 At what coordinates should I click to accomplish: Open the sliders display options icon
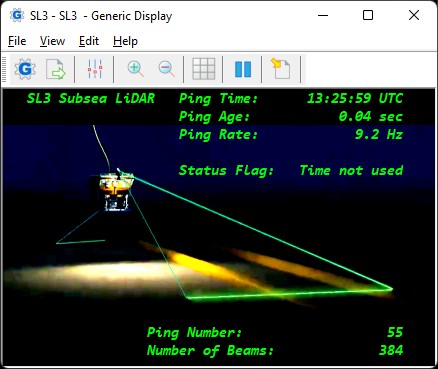click(x=95, y=69)
